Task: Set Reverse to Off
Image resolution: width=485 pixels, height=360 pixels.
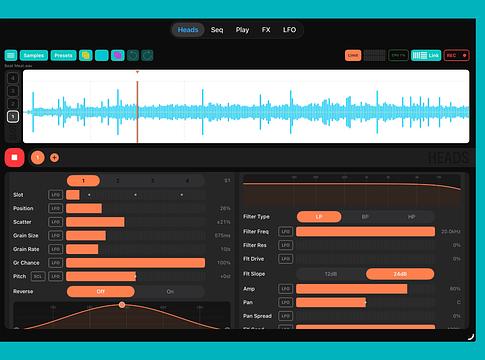Action: [101, 291]
